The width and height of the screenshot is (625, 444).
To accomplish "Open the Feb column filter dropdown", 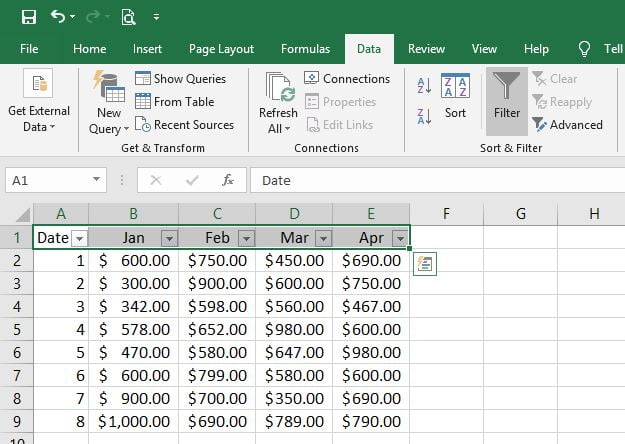I will tap(246, 238).
